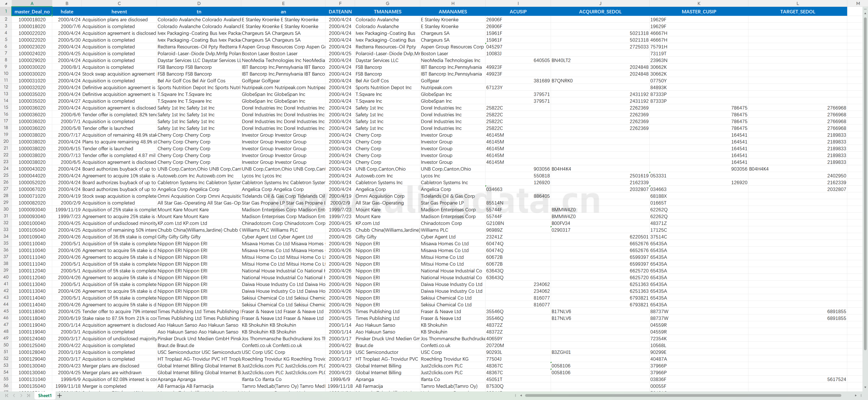
Task: Click the AMANAMES header cell
Action: point(453,12)
